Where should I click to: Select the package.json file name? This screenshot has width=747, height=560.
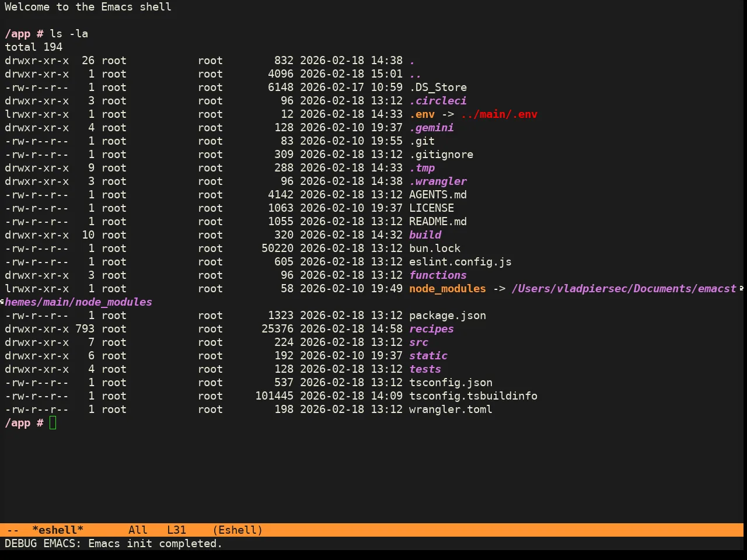(448, 316)
